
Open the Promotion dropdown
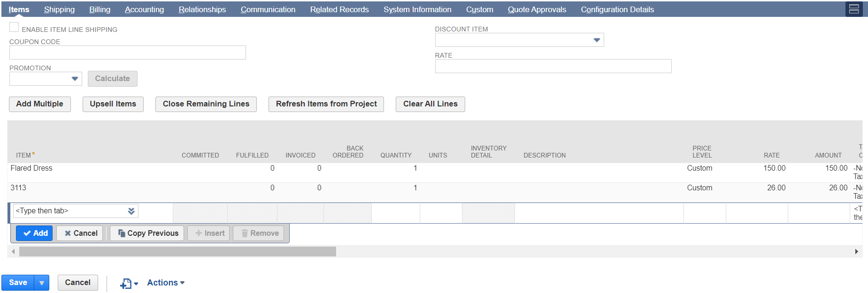(75, 79)
